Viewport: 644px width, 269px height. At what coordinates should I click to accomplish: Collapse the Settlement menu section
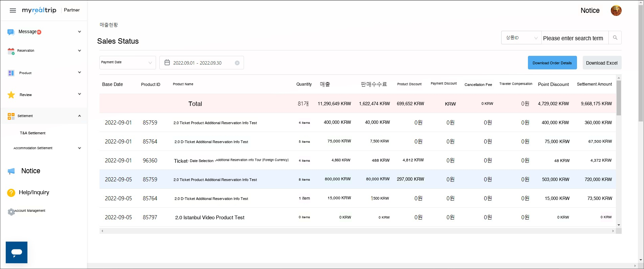tap(79, 116)
